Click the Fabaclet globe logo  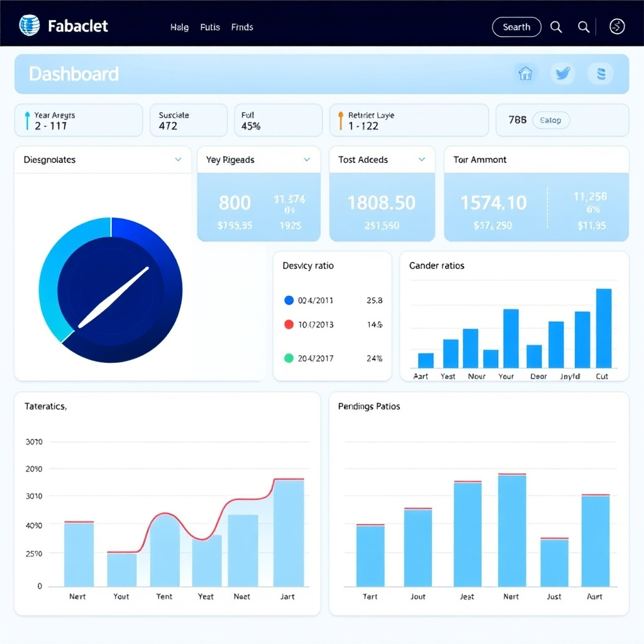pos(29,26)
